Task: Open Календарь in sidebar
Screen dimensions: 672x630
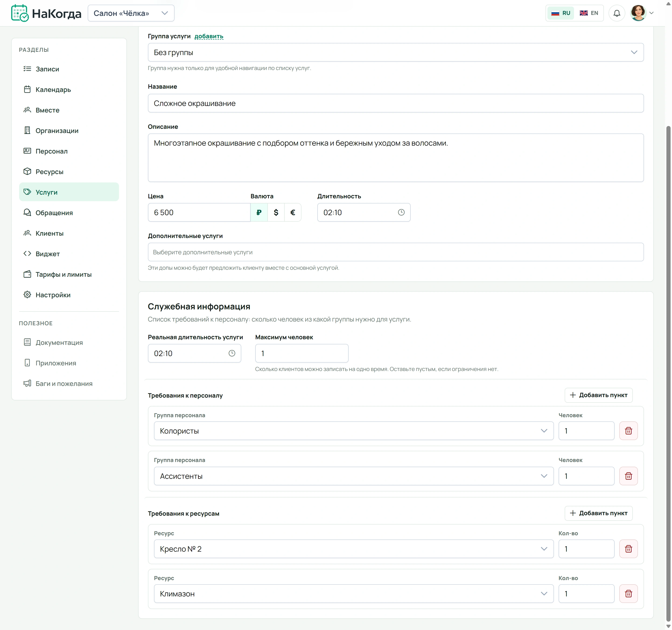Action: (69, 90)
